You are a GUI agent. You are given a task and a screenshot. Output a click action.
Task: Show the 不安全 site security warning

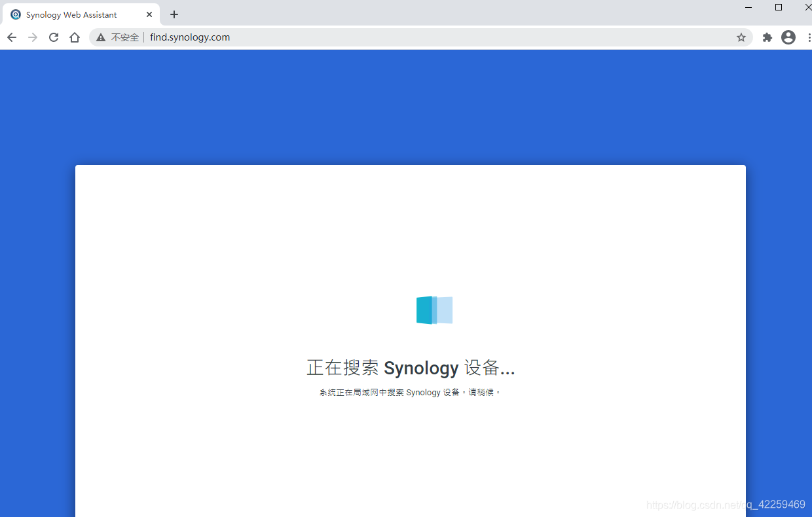tap(118, 37)
